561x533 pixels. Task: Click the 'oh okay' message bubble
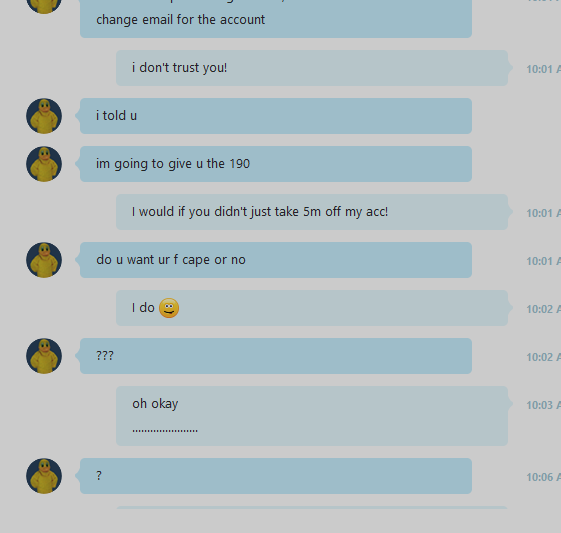point(312,416)
